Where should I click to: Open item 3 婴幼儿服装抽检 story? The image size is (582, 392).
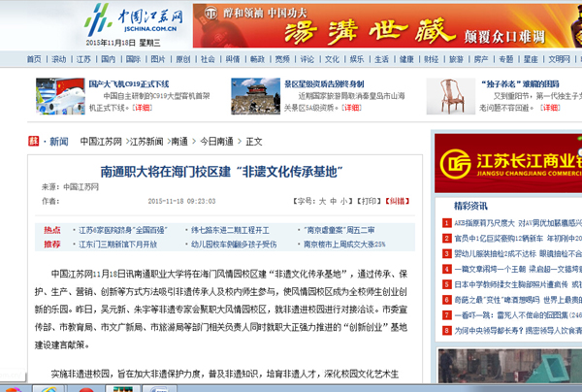click(518, 253)
